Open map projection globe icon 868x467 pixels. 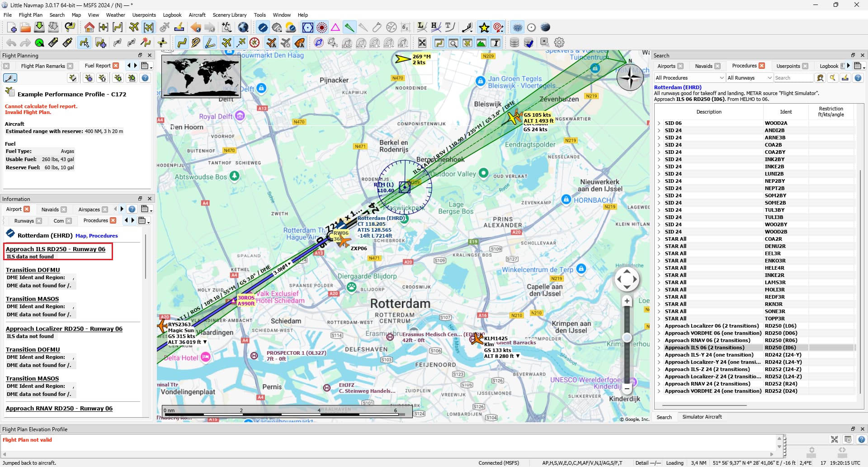[x=243, y=28]
